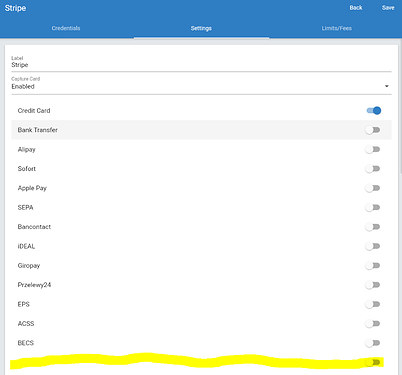Click the Back button
Viewport: 402px width, 375px height.
click(356, 8)
